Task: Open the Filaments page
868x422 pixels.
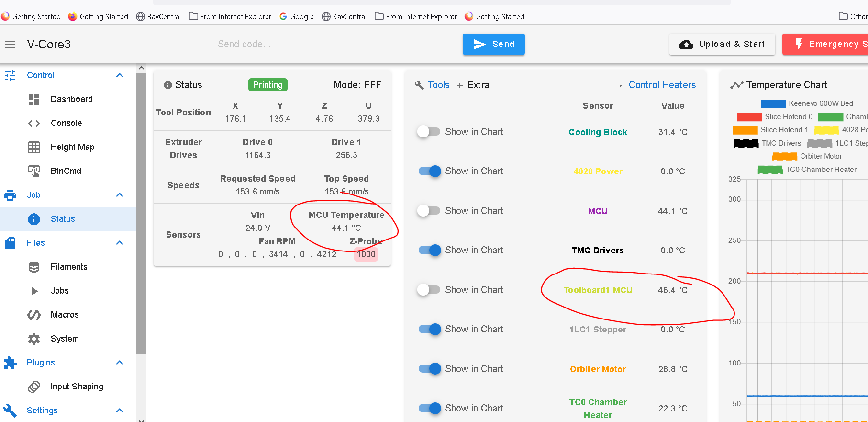Action: pyautogui.click(x=68, y=267)
